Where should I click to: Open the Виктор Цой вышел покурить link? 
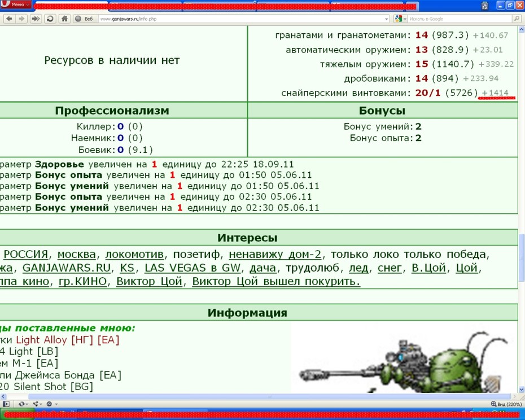click(x=276, y=281)
